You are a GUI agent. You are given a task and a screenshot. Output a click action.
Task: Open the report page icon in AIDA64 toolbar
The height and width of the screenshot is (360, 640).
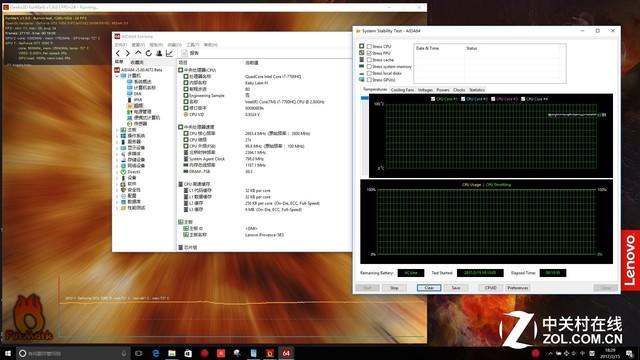pyautogui.click(x=184, y=53)
